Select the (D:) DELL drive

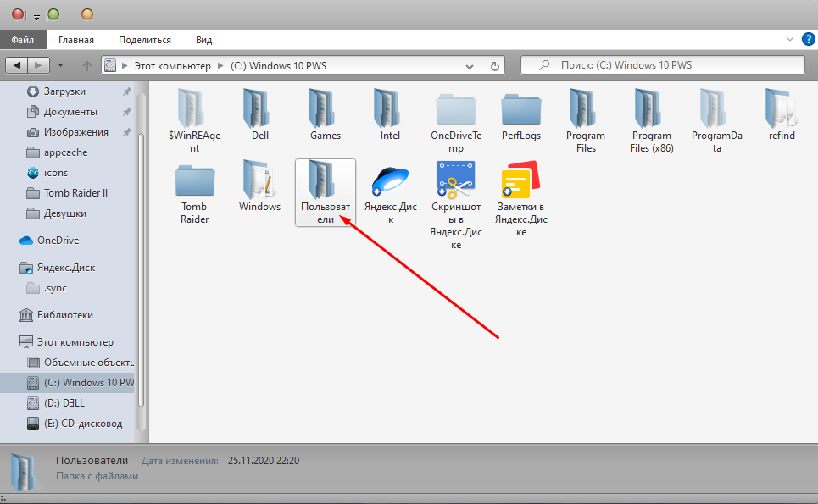tap(64, 403)
